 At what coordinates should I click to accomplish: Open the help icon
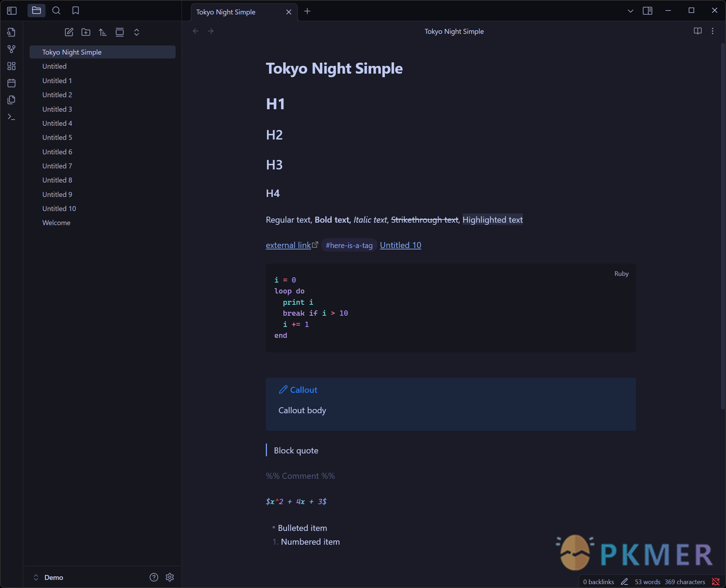[x=154, y=577]
